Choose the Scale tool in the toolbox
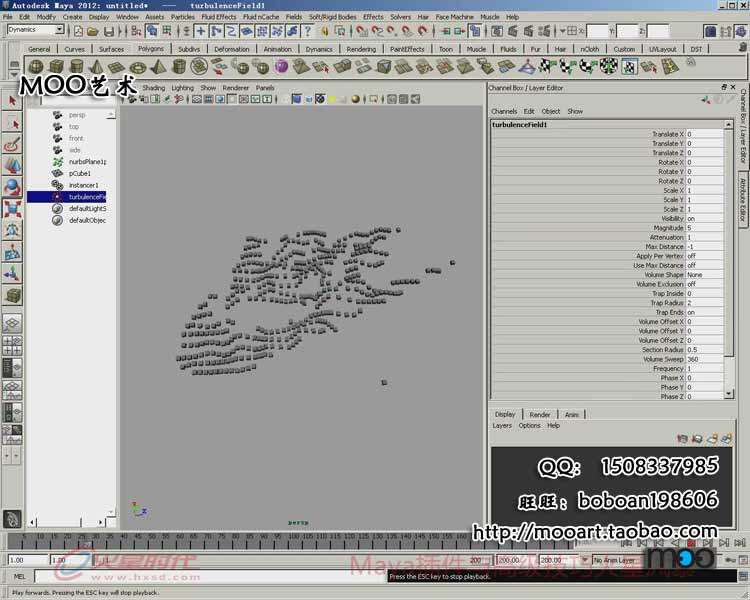 [x=13, y=210]
